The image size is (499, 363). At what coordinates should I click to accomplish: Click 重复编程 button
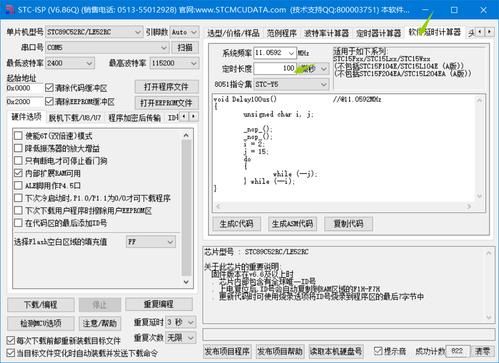tap(159, 304)
